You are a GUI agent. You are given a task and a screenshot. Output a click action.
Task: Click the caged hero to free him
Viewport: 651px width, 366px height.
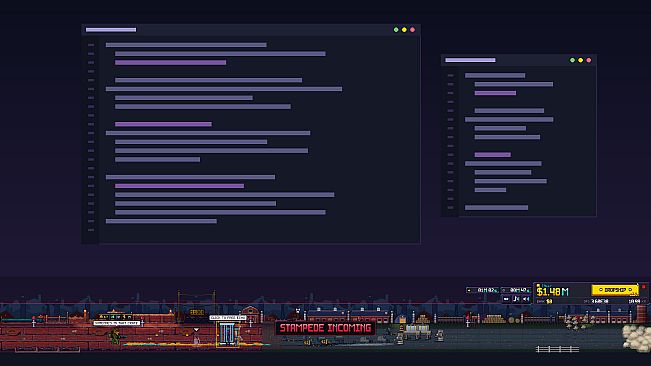point(227,333)
